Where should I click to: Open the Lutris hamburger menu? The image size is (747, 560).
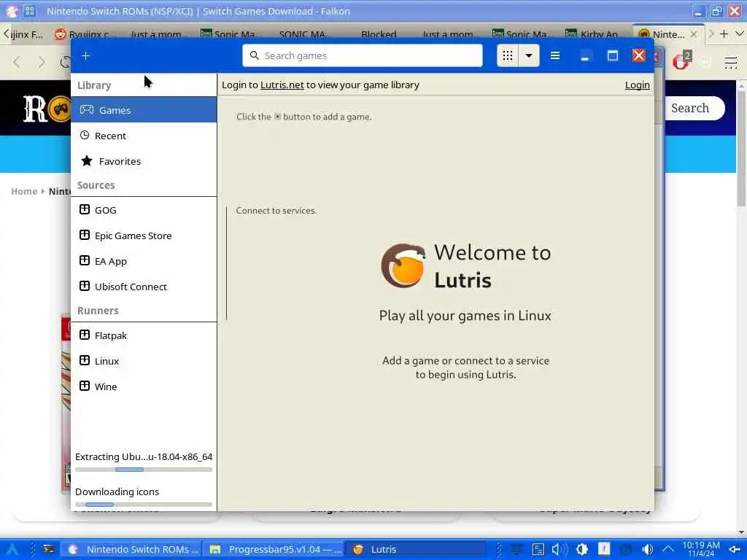tap(555, 55)
